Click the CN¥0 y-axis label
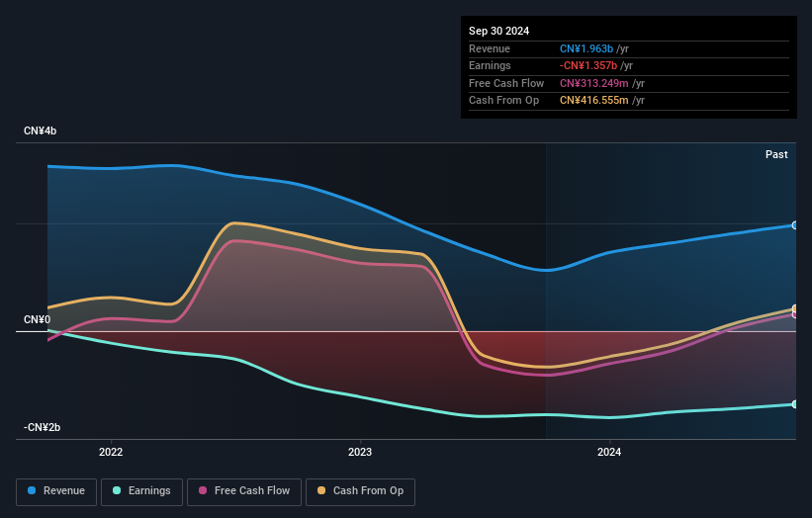 pos(37,320)
